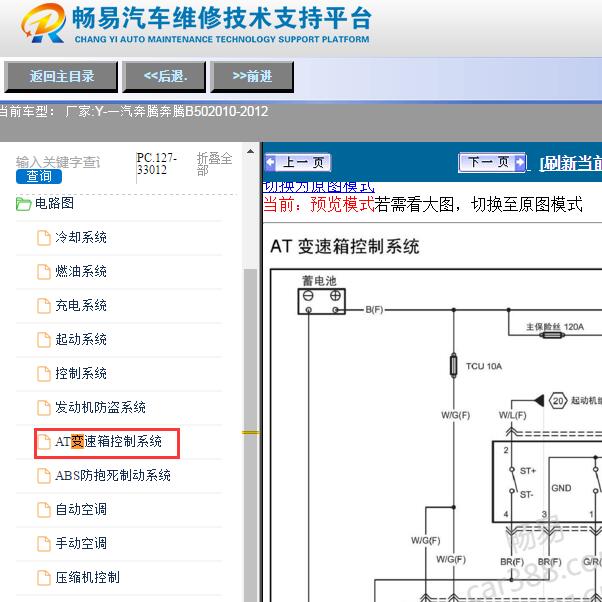Go to next page with 下一页
The width and height of the screenshot is (602, 602).
492,162
